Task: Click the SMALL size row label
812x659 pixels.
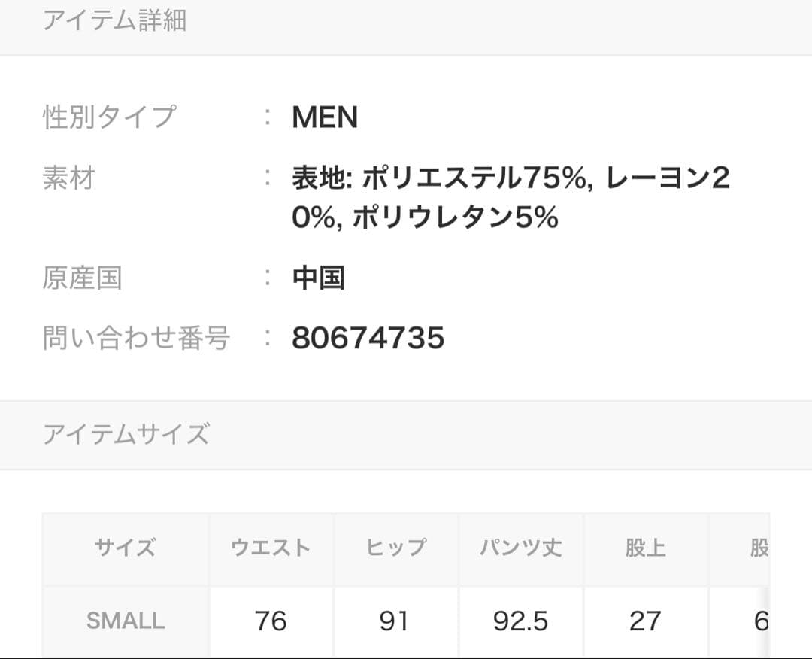Action: click(x=125, y=621)
